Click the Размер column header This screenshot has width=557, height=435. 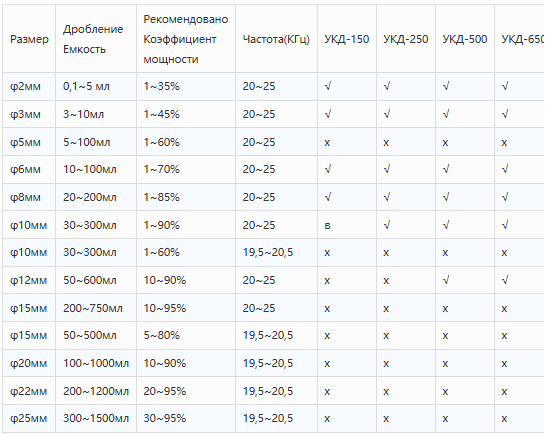29,39
